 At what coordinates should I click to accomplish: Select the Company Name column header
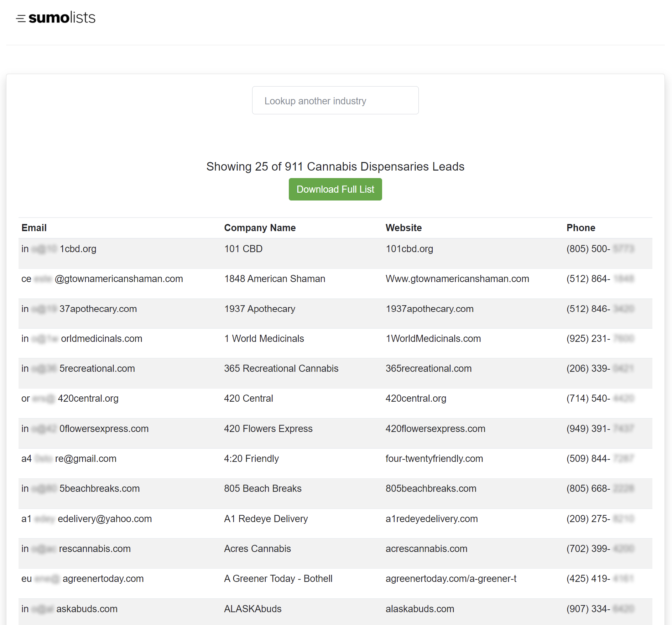point(260,228)
